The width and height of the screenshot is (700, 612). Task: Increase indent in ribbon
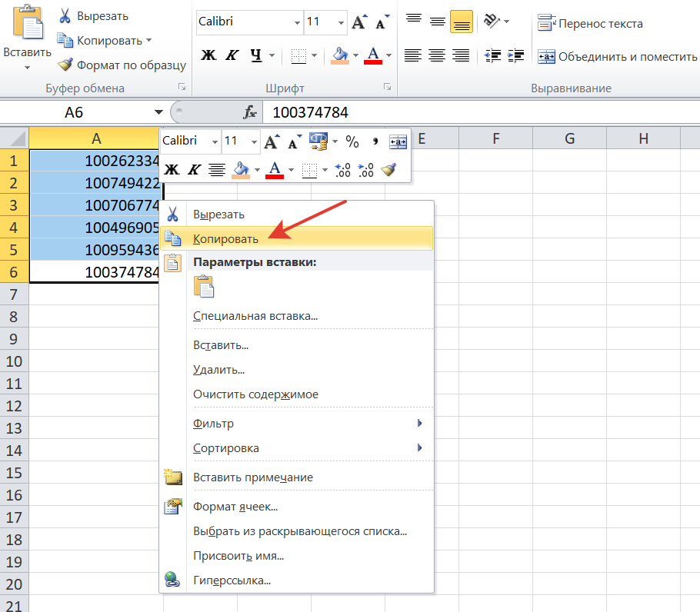coord(516,56)
